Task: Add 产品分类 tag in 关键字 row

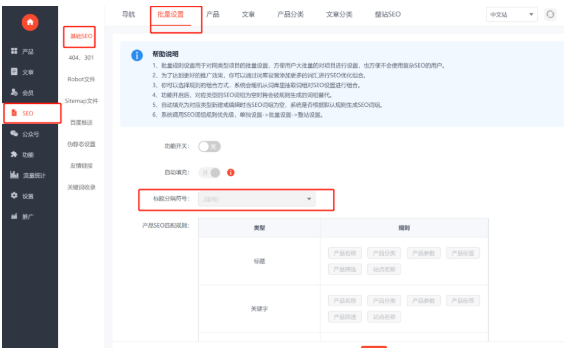Action: click(x=384, y=301)
